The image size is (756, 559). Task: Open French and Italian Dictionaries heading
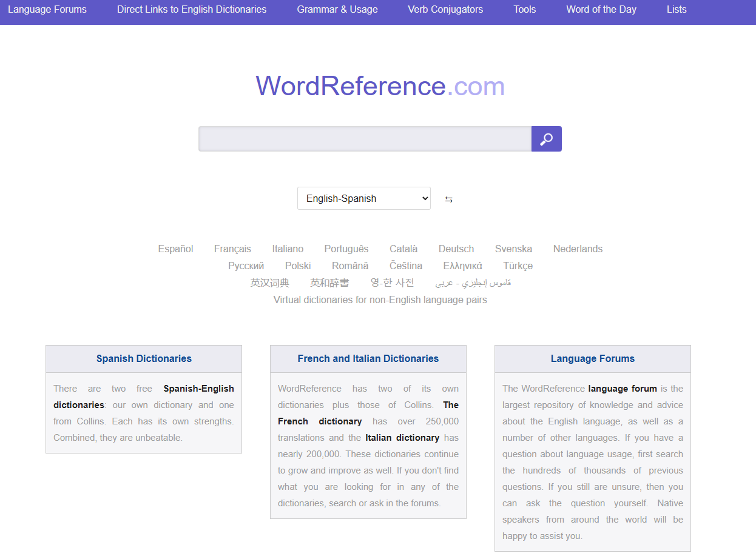click(368, 358)
